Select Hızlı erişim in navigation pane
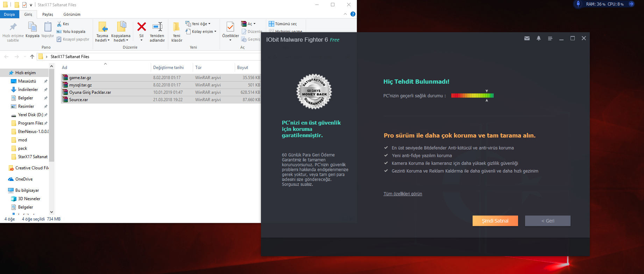644x274 pixels. [25, 73]
